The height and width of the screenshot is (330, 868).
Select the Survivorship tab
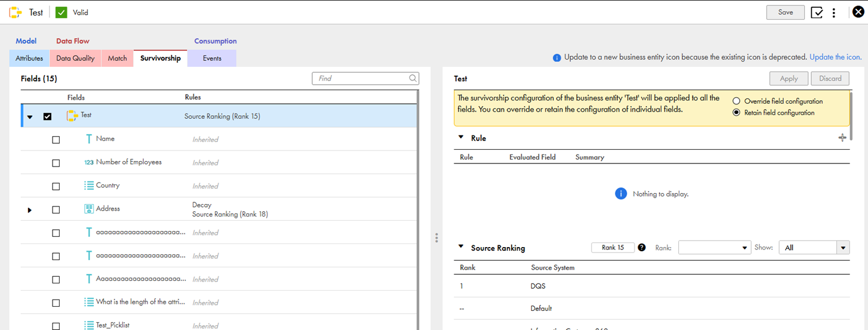click(x=161, y=58)
